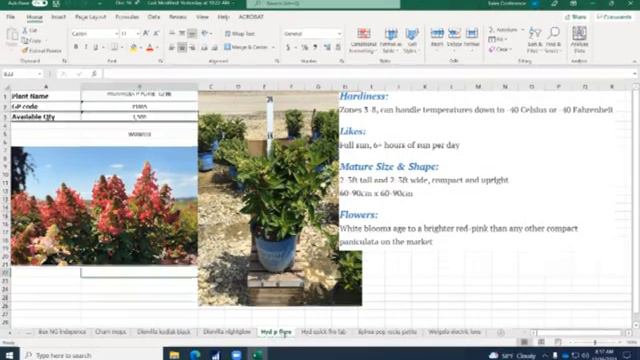Viewport: 640px width, 360px height.
Task: Apply percent style
Action: (x=304, y=48)
